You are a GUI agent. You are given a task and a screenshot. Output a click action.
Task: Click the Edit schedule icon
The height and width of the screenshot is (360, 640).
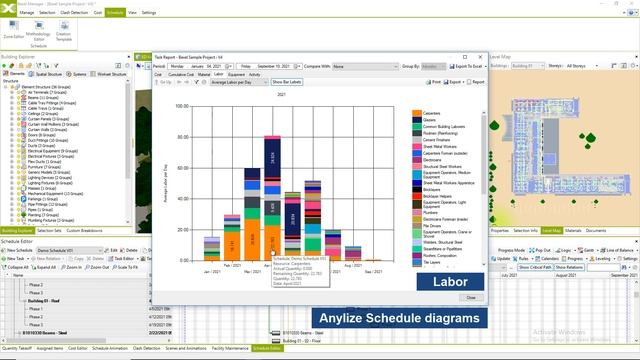tap(107, 250)
